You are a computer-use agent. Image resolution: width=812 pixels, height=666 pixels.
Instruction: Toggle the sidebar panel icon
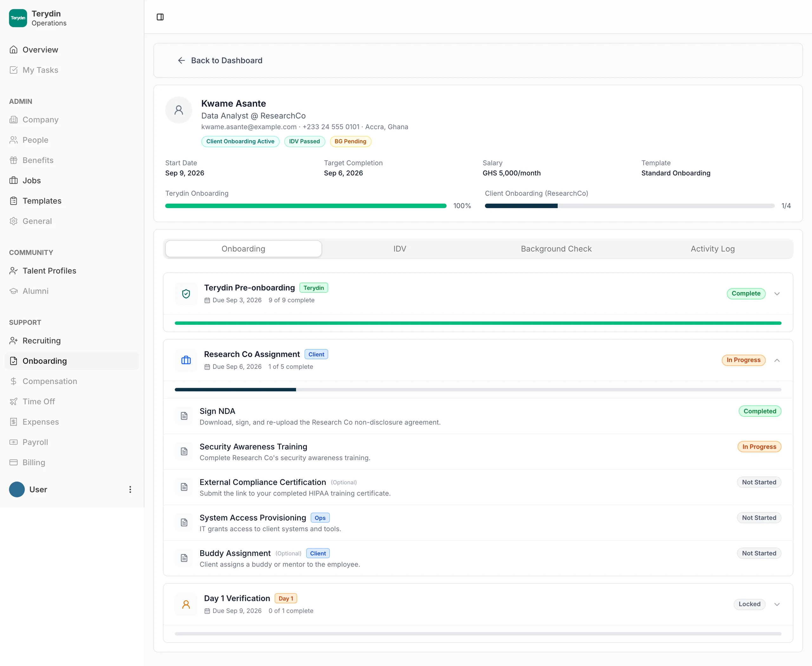coord(160,17)
